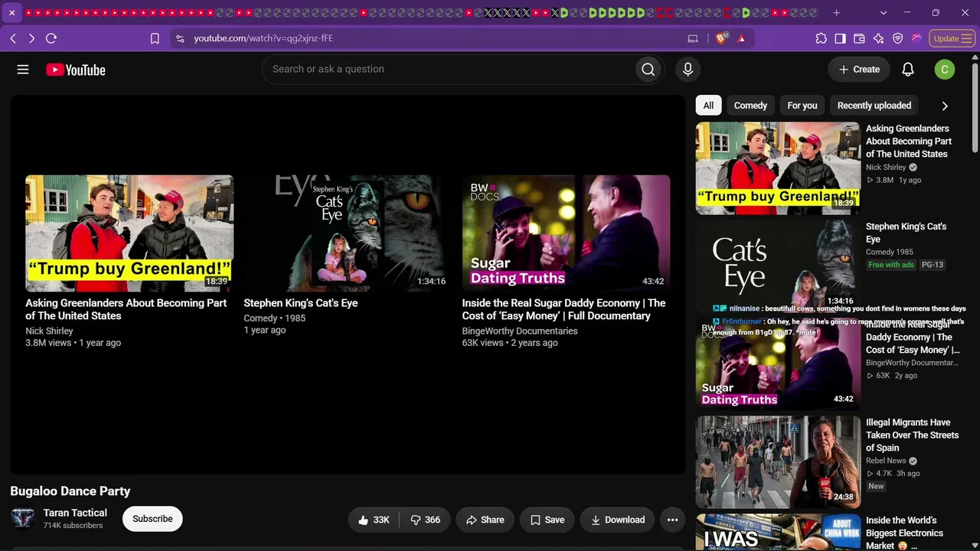Screen dimensions: 980x551
Task: Launch the Leo AI sparkle icon
Action: [x=878, y=38]
